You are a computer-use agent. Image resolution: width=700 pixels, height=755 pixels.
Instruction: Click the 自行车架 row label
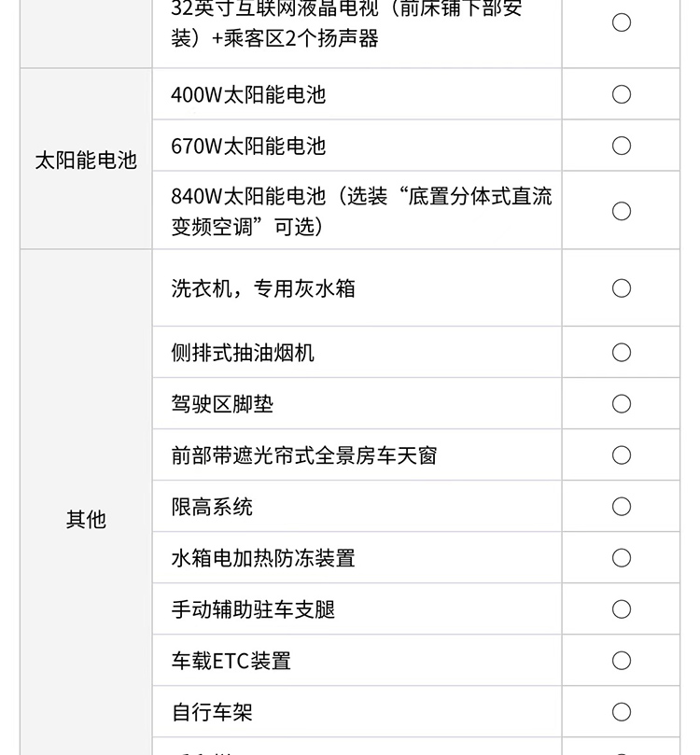tap(212, 713)
